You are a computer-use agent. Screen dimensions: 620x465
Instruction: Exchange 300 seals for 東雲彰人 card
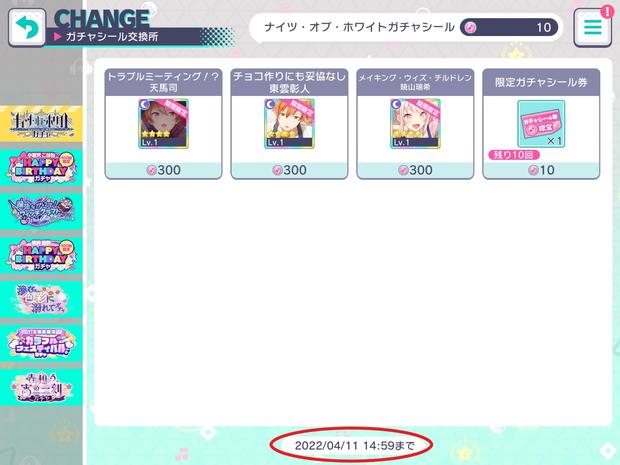tap(289, 170)
